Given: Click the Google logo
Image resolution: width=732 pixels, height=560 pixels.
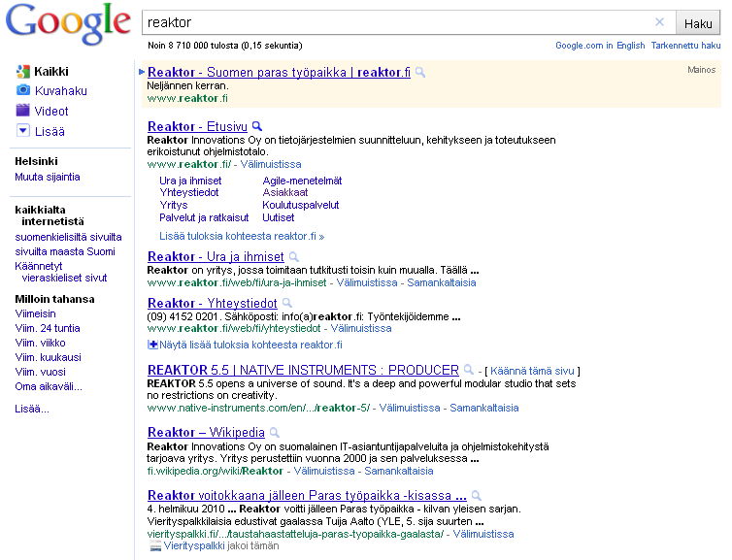Looking at the screenshot, I should [x=68, y=24].
